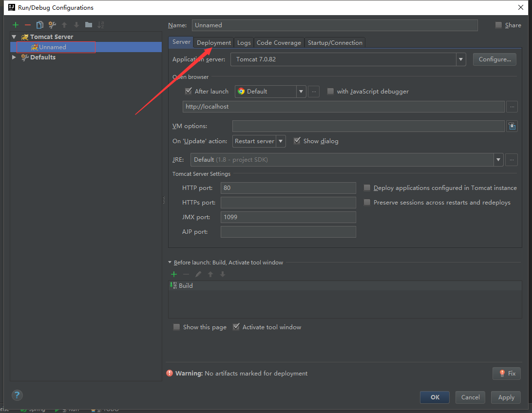Click Fix button for warning
The image size is (532, 413).
(x=507, y=374)
